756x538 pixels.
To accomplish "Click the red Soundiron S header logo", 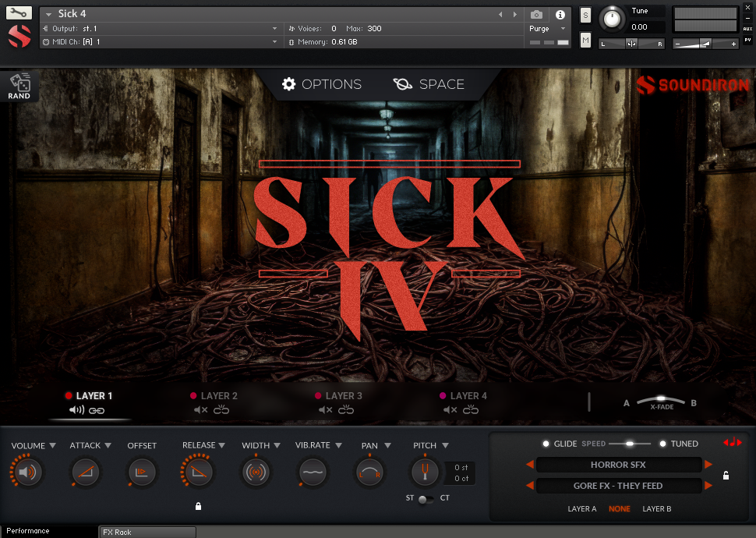I will [19, 36].
